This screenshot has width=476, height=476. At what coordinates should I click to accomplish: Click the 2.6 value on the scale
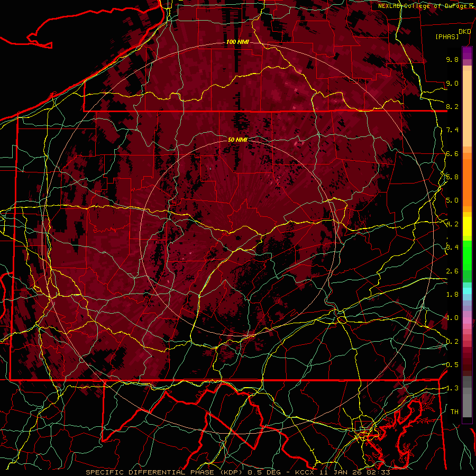452,271
